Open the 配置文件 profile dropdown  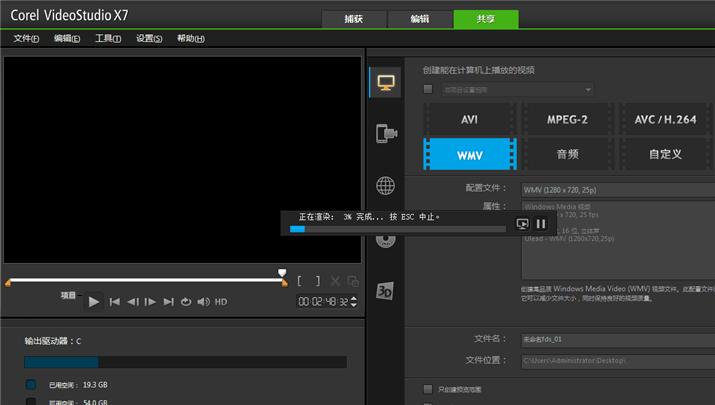click(x=618, y=190)
